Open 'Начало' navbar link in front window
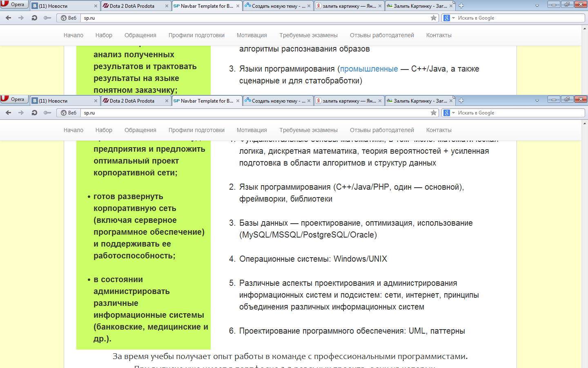Screen dimensions: 588x368 tap(73, 130)
